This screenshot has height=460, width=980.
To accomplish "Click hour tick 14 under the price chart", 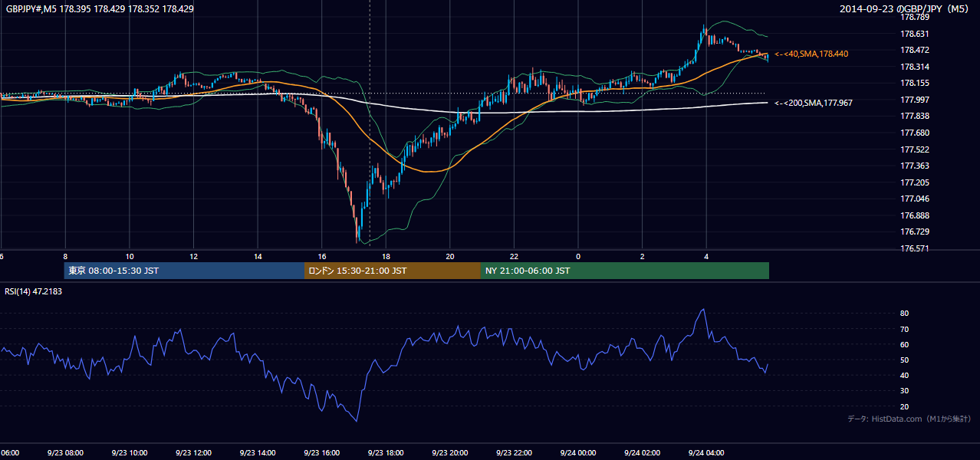I will click(x=258, y=256).
